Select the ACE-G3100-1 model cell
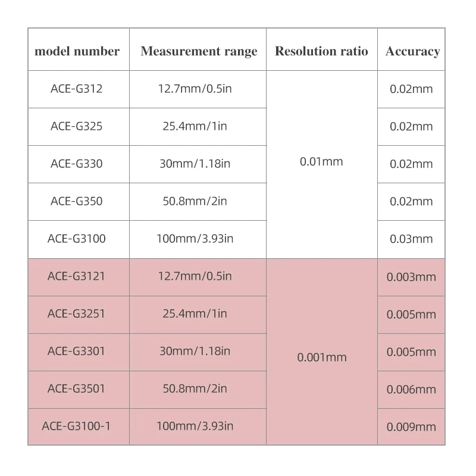This screenshot has height=476, width=476. click(x=77, y=427)
